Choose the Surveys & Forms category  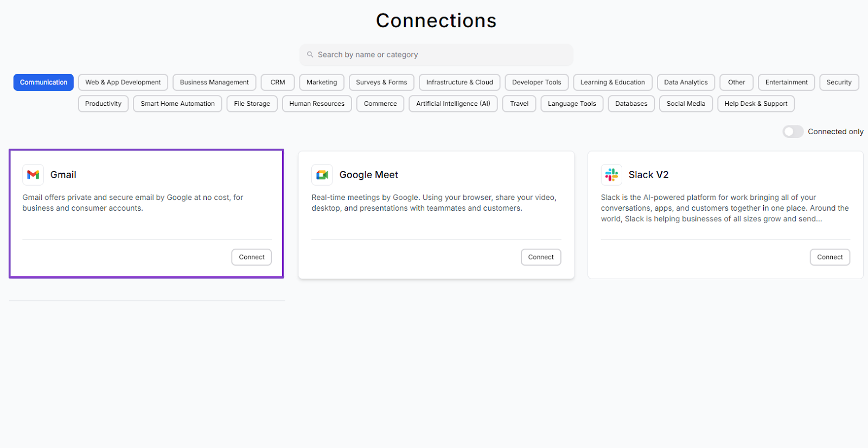(x=381, y=83)
